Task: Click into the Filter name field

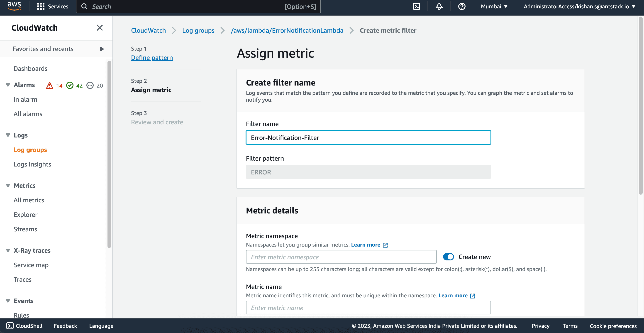Action: pos(368,137)
